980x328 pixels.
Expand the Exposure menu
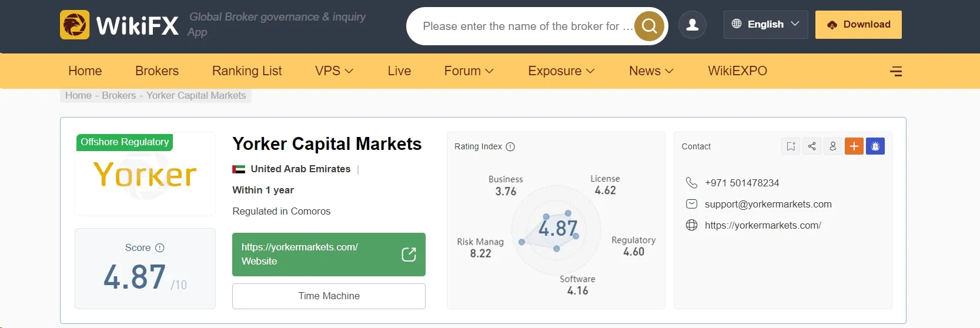[x=561, y=71]
